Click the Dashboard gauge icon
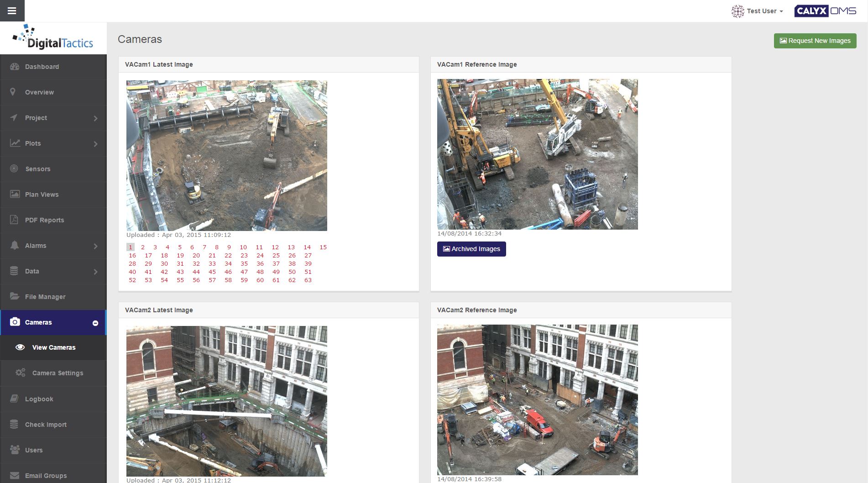 15,67
